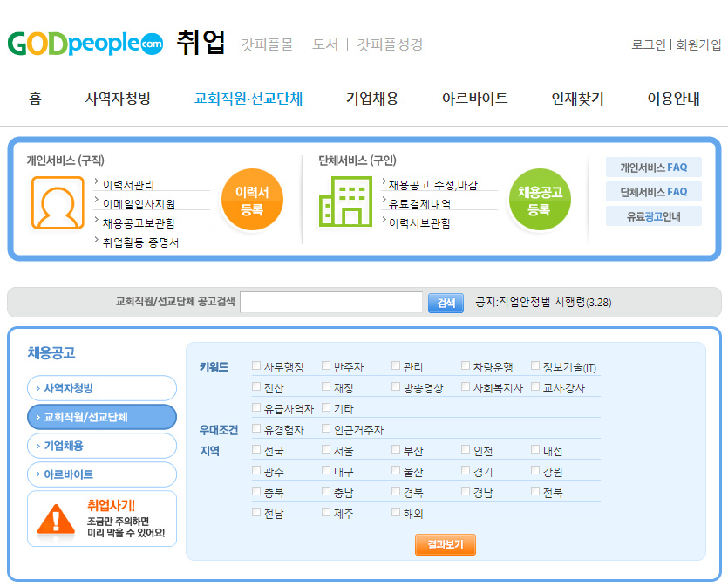Select the 경기 region checkbox
This screenshot has height=587, width=728.
tap(466, 470)
